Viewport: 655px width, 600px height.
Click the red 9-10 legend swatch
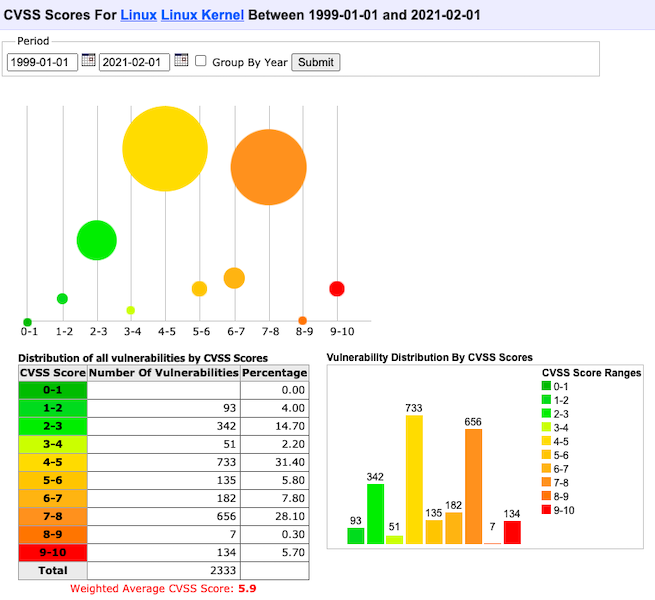point(546,510)
